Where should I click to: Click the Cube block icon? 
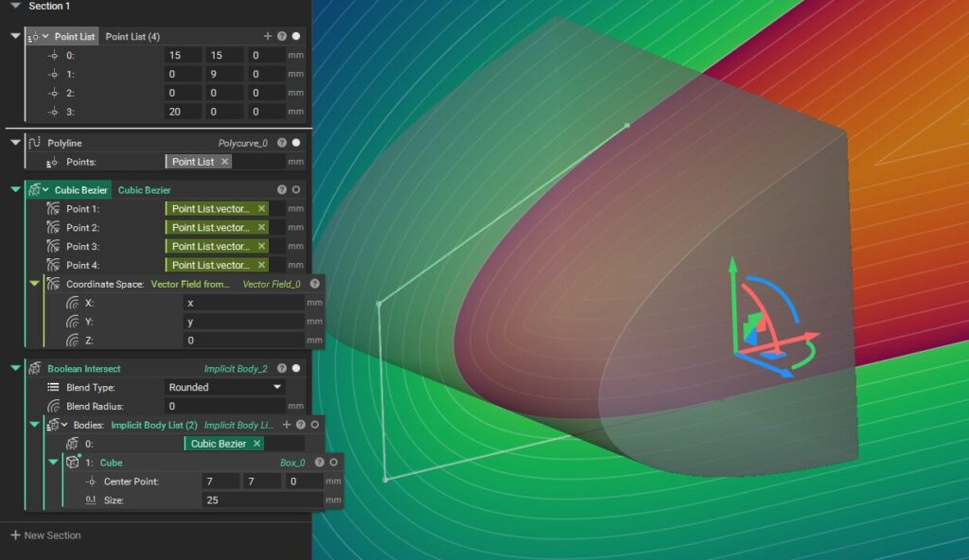[x=72, y=463]
